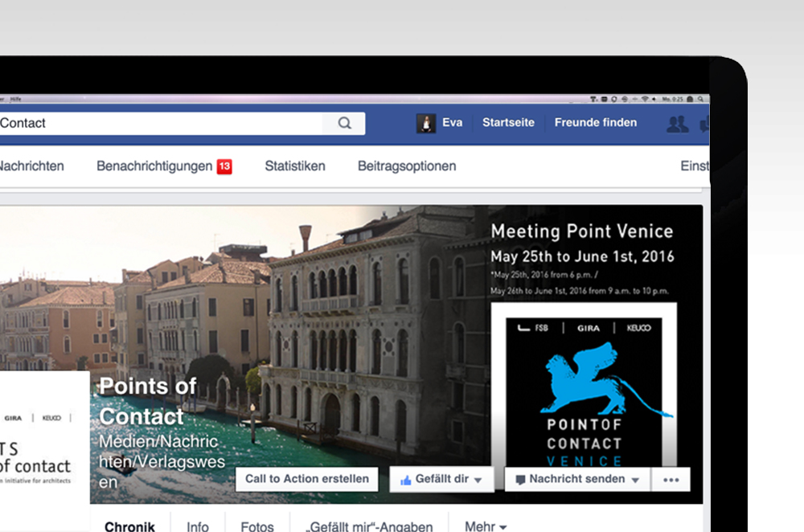This screenshot has width=804, height=532.
Task: Select the Fotos tab
Action: [257, 526]
